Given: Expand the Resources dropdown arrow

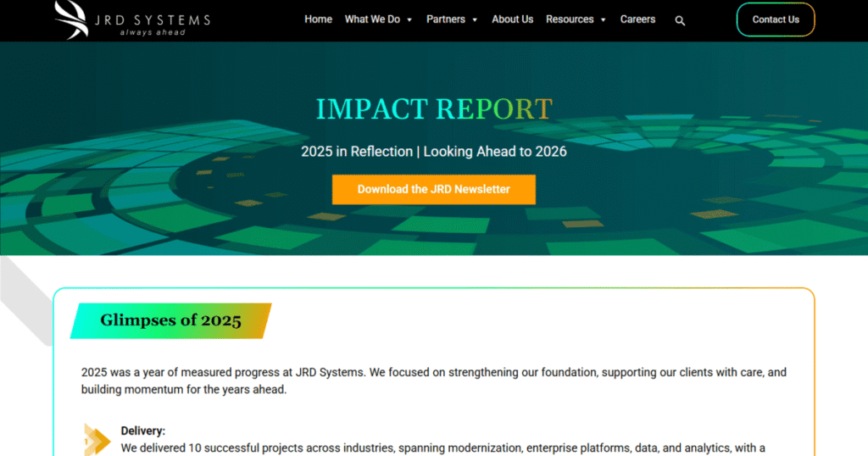Looking at the screenshot, I should [604, 19].
